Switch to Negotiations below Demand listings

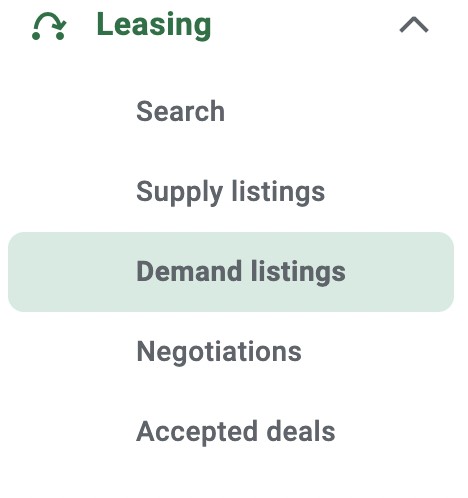pos(219,352)
